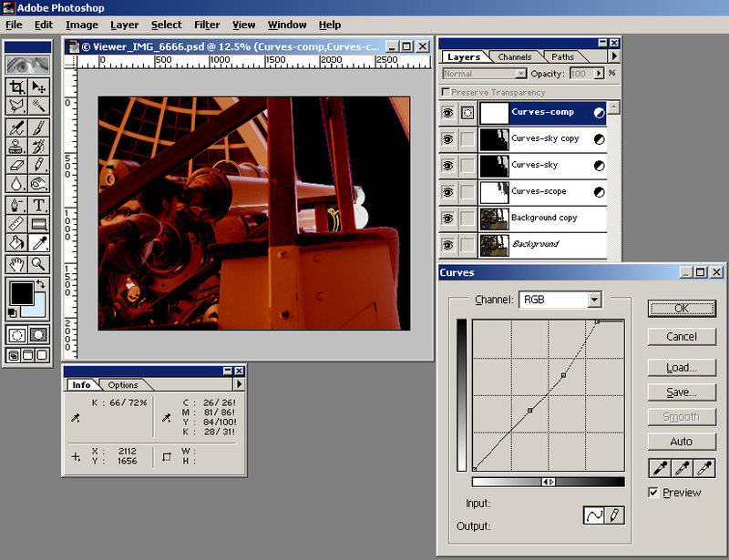Screen dimensions: 729x560
Task: Click Save... in Curves dialog
Action: (x=682, y=392)
